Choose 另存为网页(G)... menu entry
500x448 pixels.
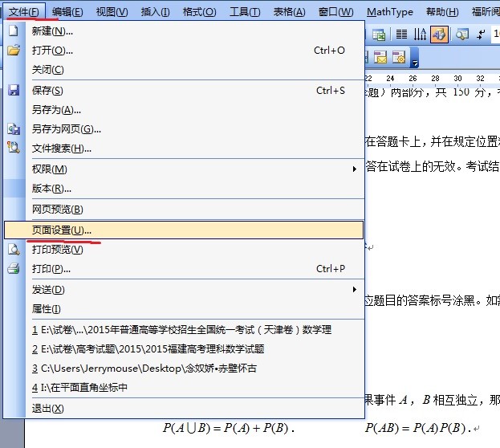(x=184, y=129)
